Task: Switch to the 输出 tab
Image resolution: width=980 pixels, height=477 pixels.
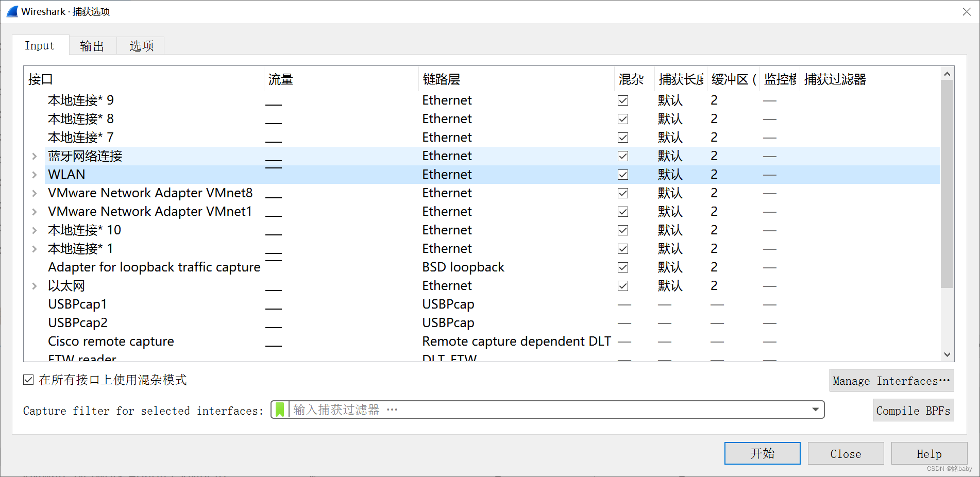Action: (92, 46)
